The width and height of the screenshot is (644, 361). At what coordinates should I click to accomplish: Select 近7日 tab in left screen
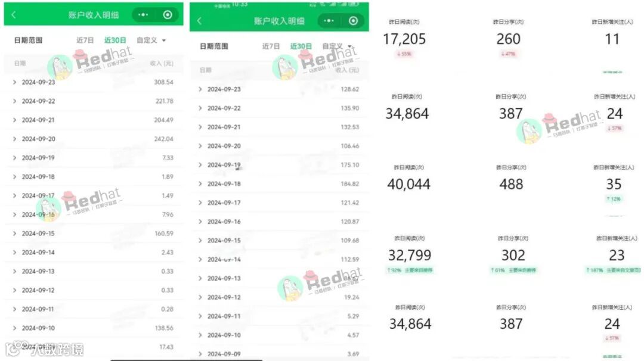point(85,40)
